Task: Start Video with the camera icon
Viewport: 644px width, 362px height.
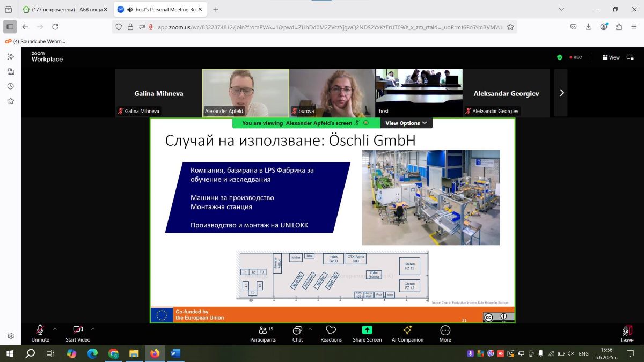Action: pos(78,333)
